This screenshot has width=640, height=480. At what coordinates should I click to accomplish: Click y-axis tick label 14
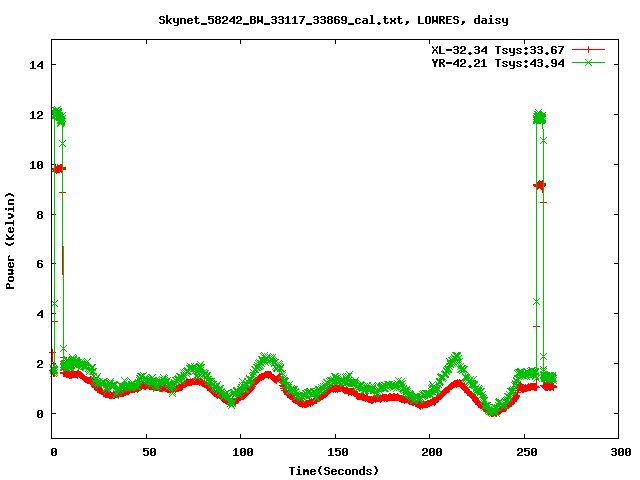point(36,65)
